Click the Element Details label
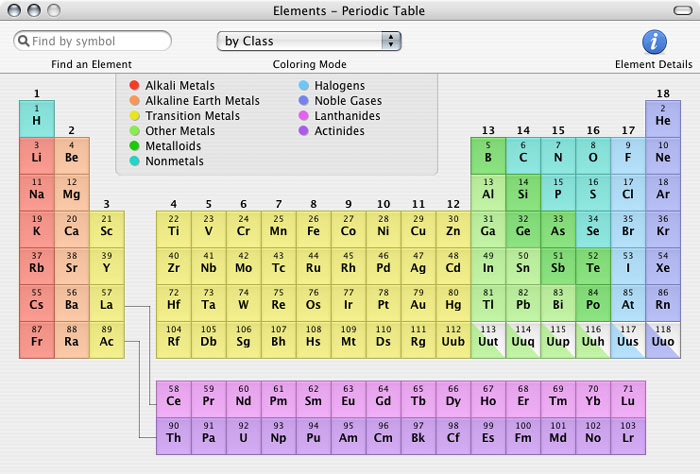 (x=654, y=65)
